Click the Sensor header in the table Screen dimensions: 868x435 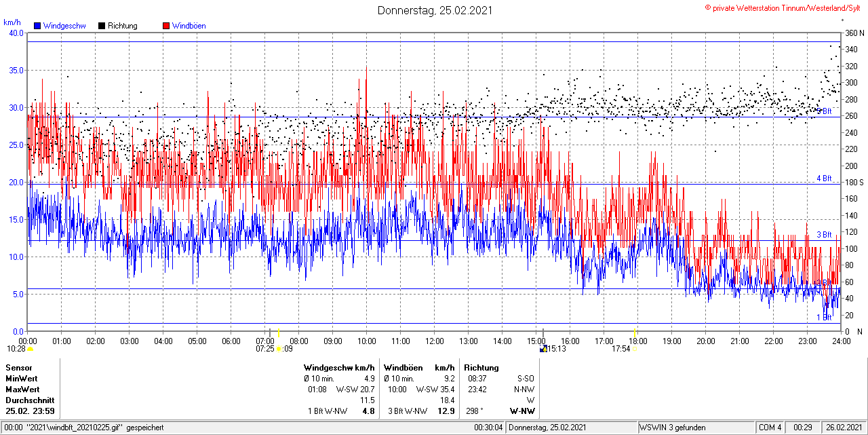click(x=19, y=368)
